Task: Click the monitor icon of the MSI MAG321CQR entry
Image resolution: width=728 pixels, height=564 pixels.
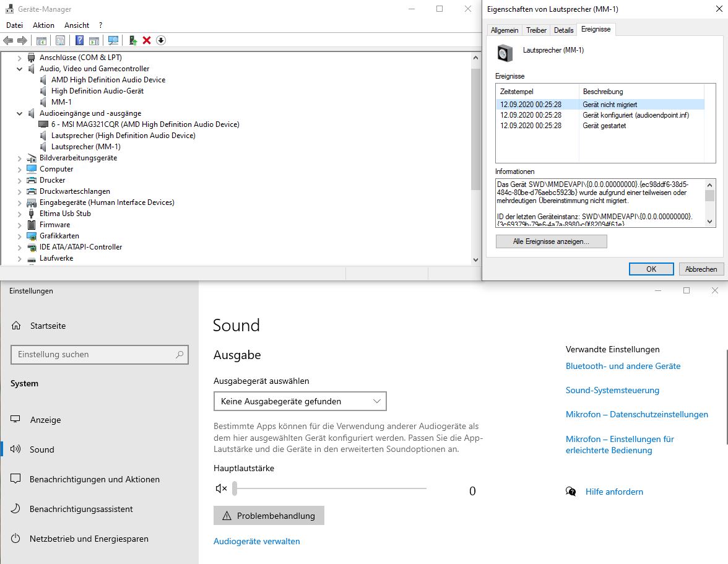Action: 43,124
